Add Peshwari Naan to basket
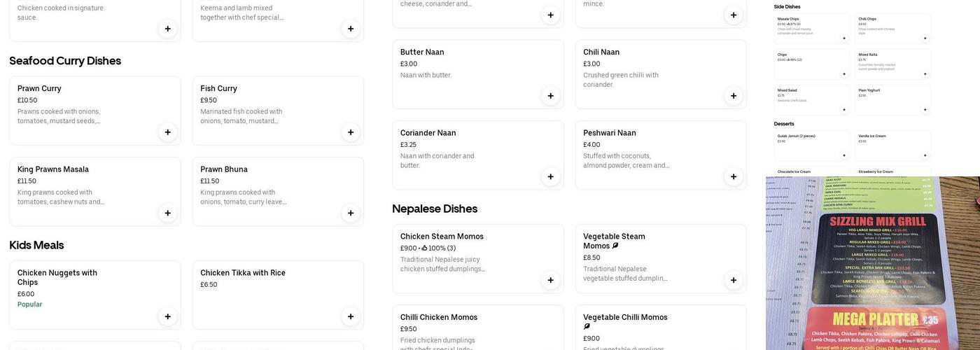The image size is (980, 350). pyautogui.click(x=734, y=176)
